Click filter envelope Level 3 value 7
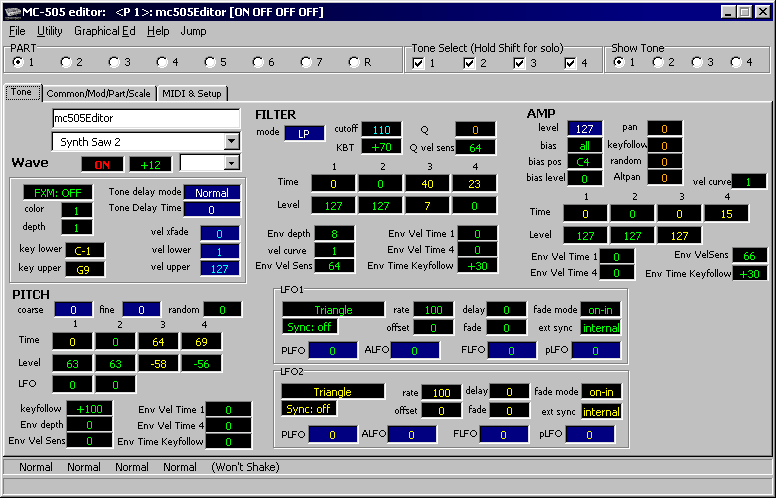The width and height of the screenshot is (776, 498). (427, 205)
